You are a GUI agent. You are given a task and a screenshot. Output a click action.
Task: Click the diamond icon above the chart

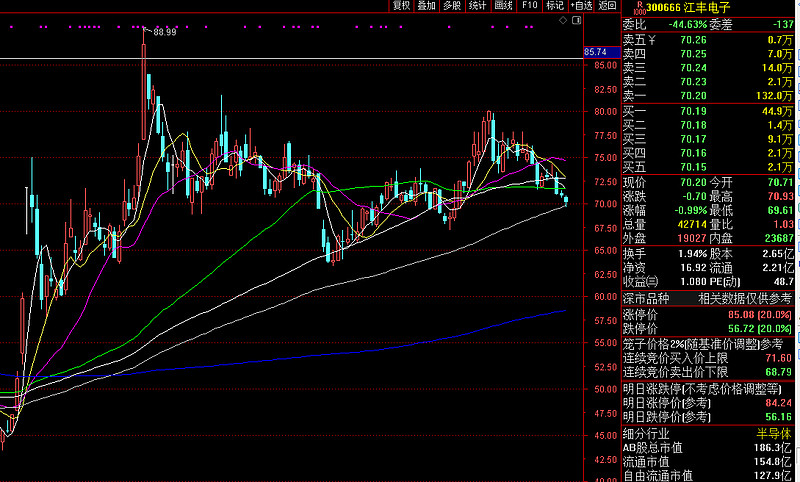click(x=564, y=19)
